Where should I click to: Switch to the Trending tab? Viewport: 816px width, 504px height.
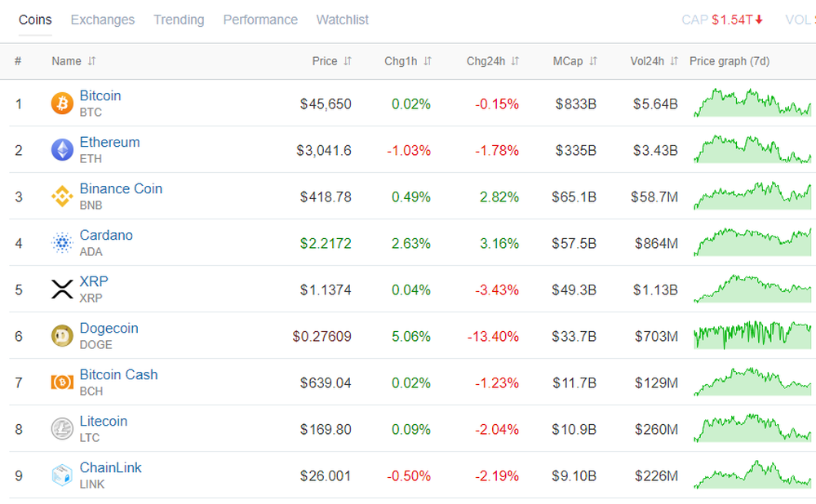click(x=179, y=20)
